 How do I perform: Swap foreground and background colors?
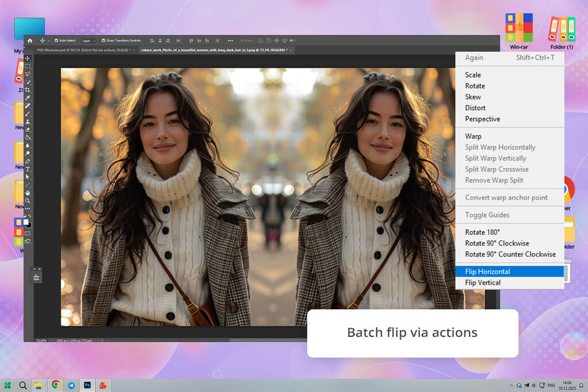(x=30, y=216)
